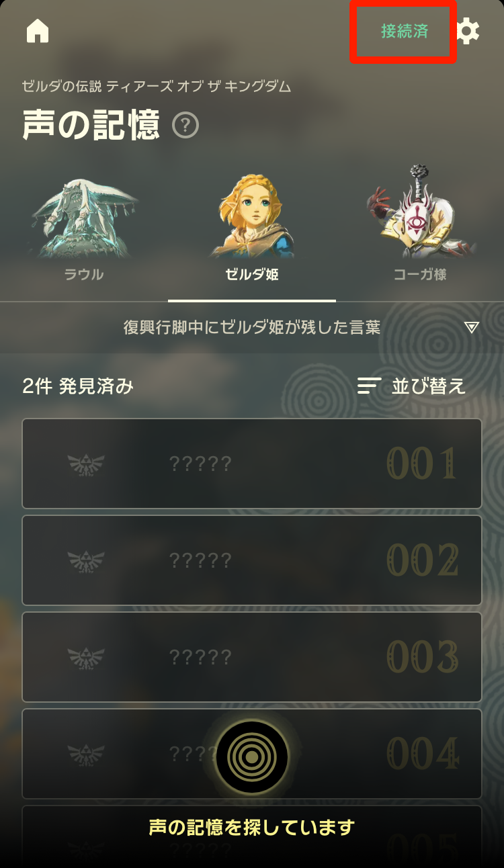Viewport: 504px width, 868px height.
Task: Tap the 接続済 connection status
Action: [x=405, y=32]
